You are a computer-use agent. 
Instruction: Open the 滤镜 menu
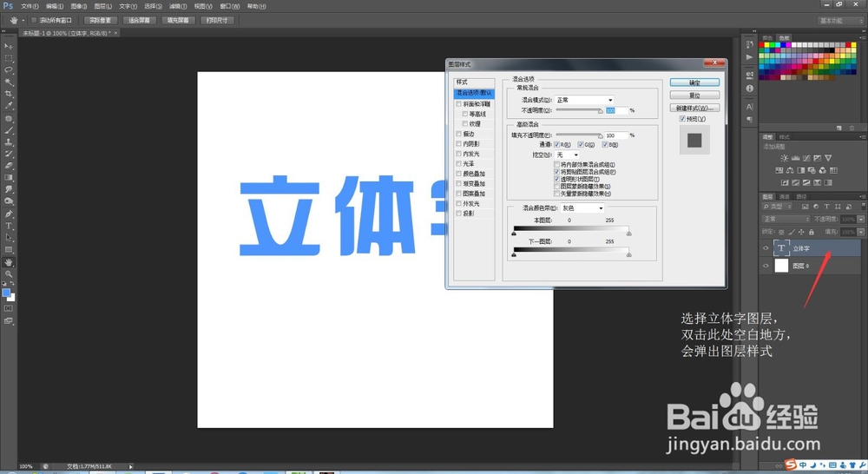(178, 6)
